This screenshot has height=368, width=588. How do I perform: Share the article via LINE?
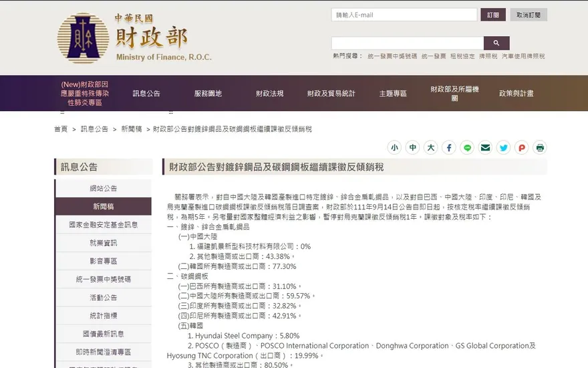(x=467, y=148)
